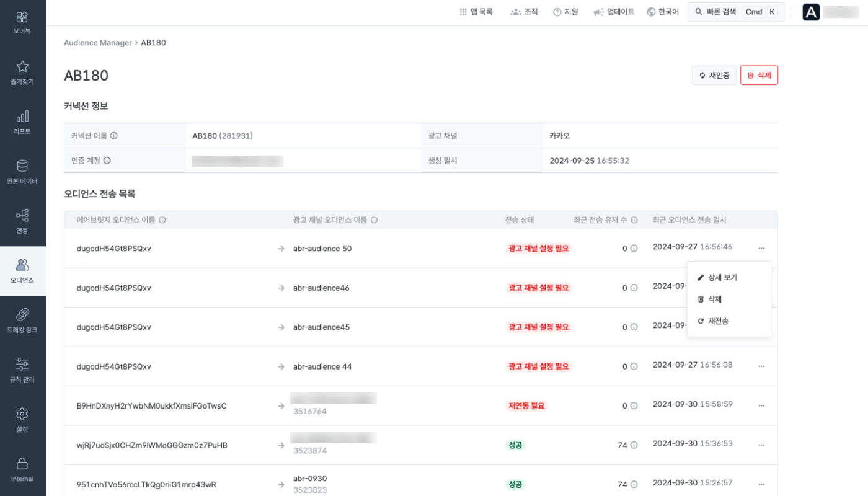Choose 상세 보기 from the row menu
Viewport: 868px width, 496px height.
click(728, 278)
